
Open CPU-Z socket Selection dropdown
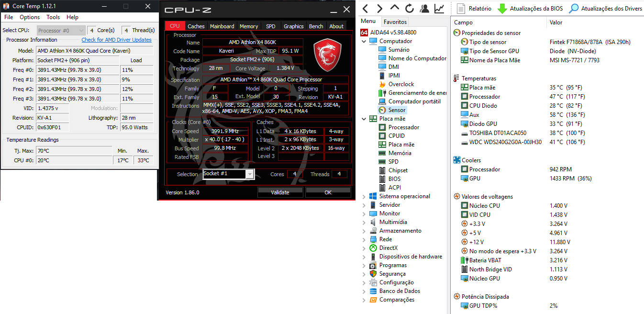click(228, 174)
